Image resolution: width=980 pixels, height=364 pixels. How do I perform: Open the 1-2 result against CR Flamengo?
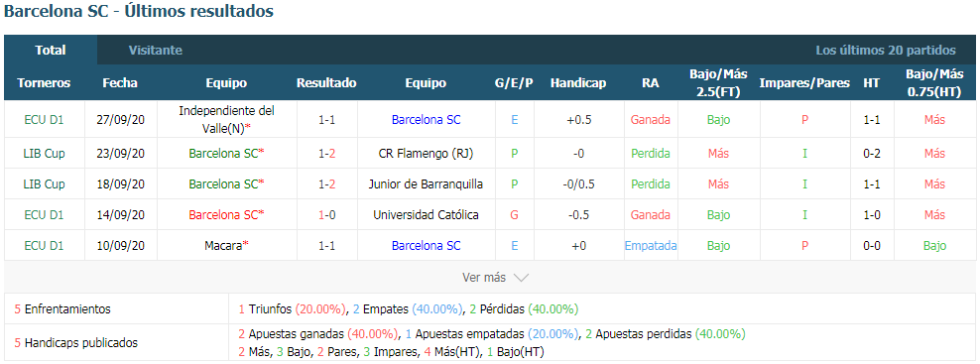(326, 153)
